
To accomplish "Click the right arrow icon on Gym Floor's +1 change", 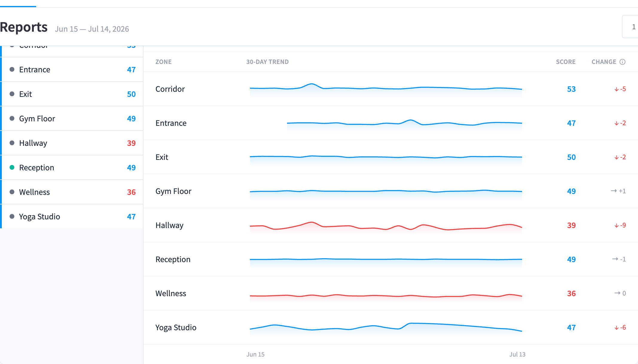I will click(614, 191).
